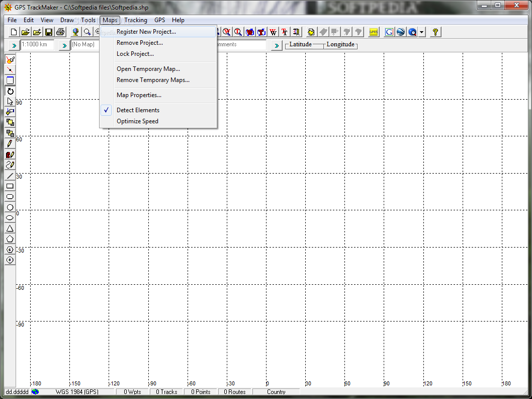
Task: Select the pentagon shape tool
Action: [10, 238]
